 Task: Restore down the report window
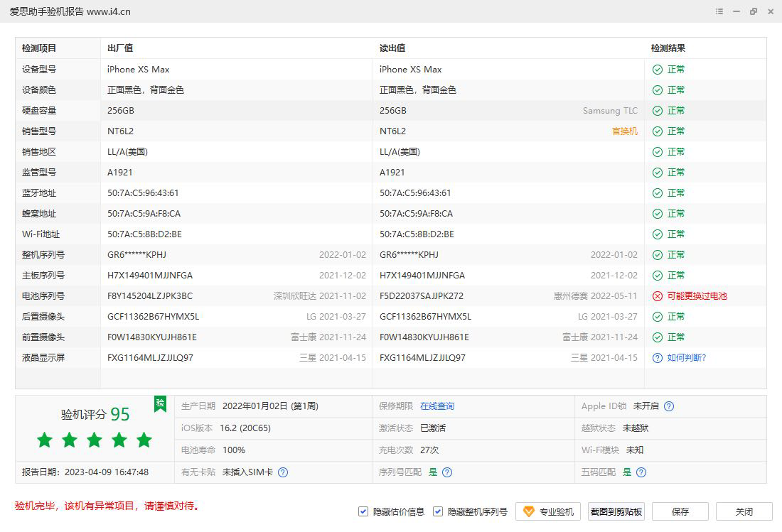(754, 11)
